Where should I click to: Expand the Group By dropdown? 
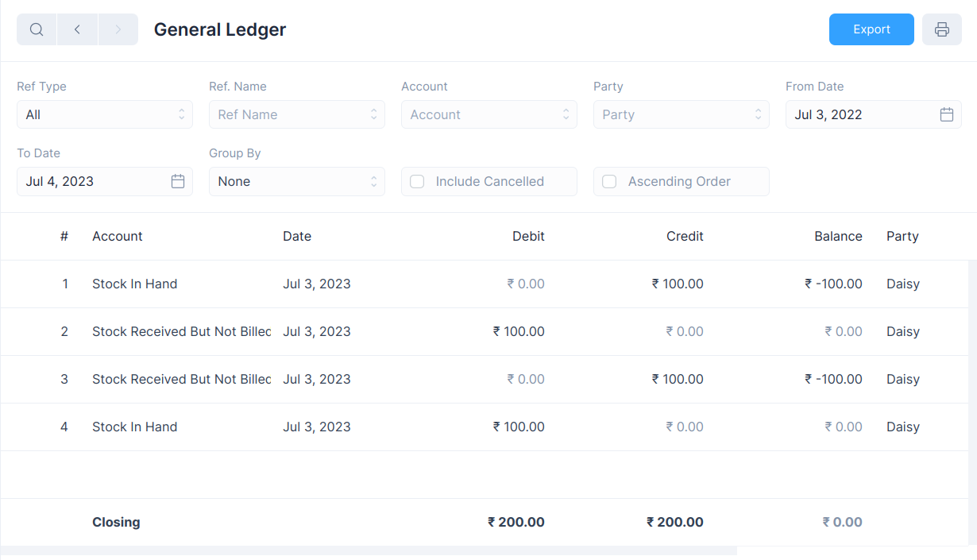(296, 181)
